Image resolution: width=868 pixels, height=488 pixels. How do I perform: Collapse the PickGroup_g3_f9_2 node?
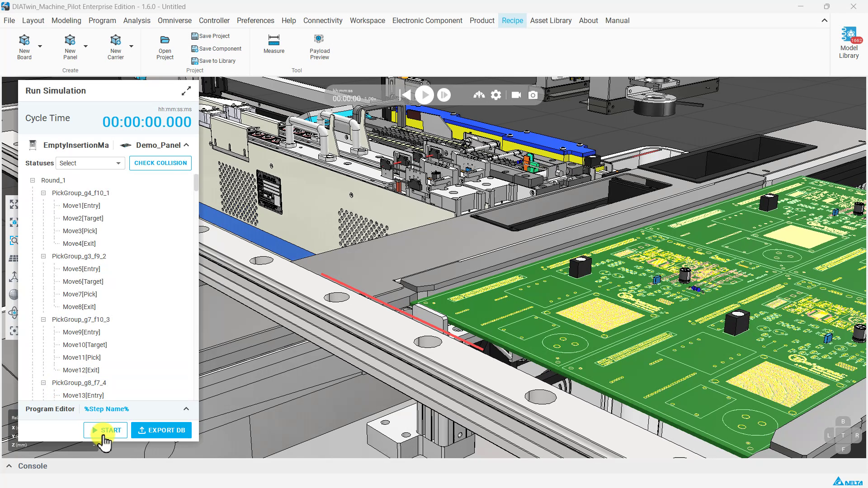pos(43,256)
